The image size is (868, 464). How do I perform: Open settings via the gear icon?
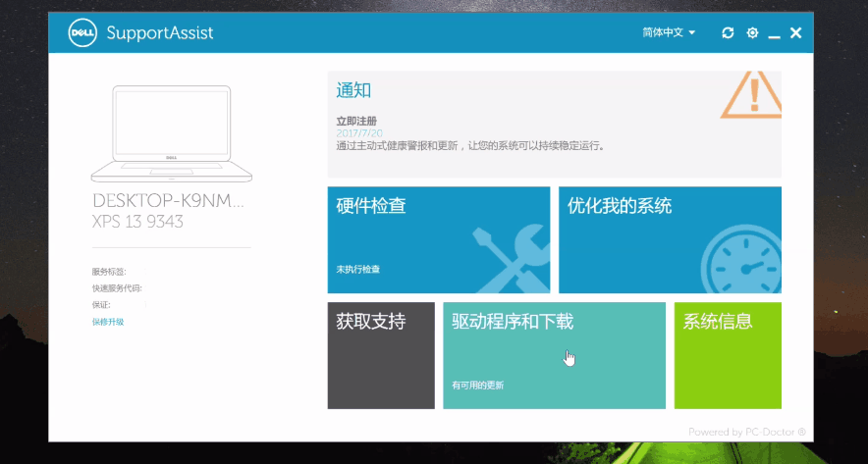coord(752,33)
